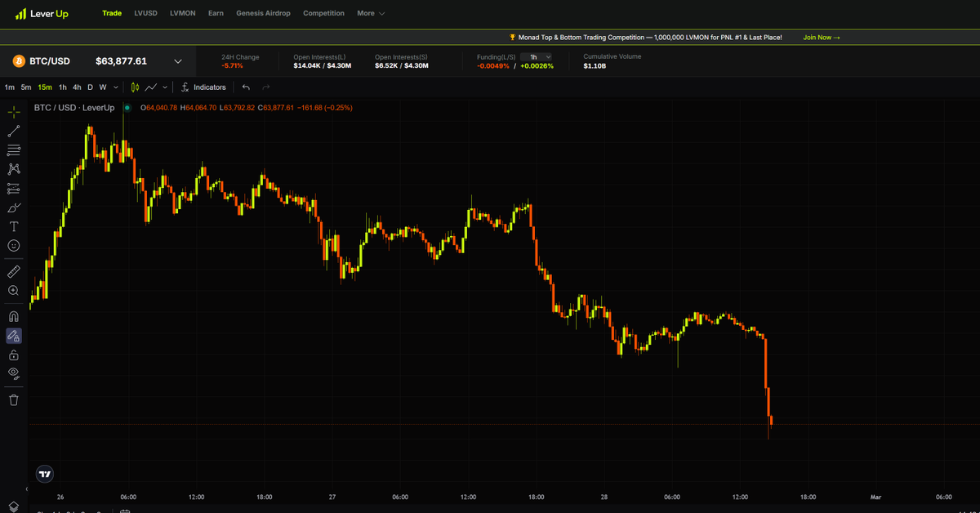Toggle magnet mode in drawing toolbar

coord(14,316)
